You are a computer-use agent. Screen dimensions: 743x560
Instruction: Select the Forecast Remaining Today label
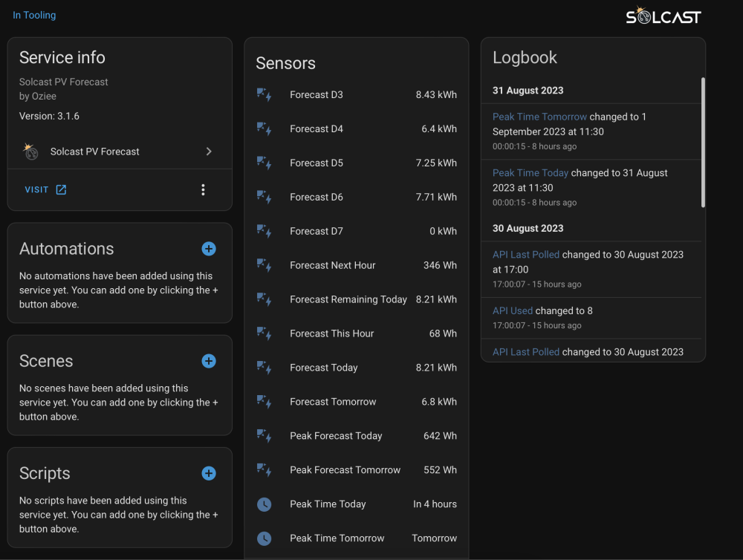pyautogui.click(x=348, y=299)
